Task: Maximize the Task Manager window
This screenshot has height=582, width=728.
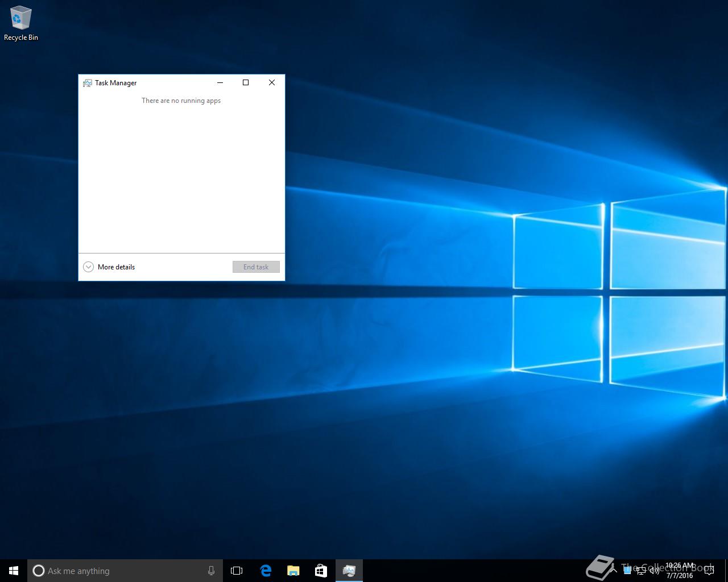Action: point(246,83)
